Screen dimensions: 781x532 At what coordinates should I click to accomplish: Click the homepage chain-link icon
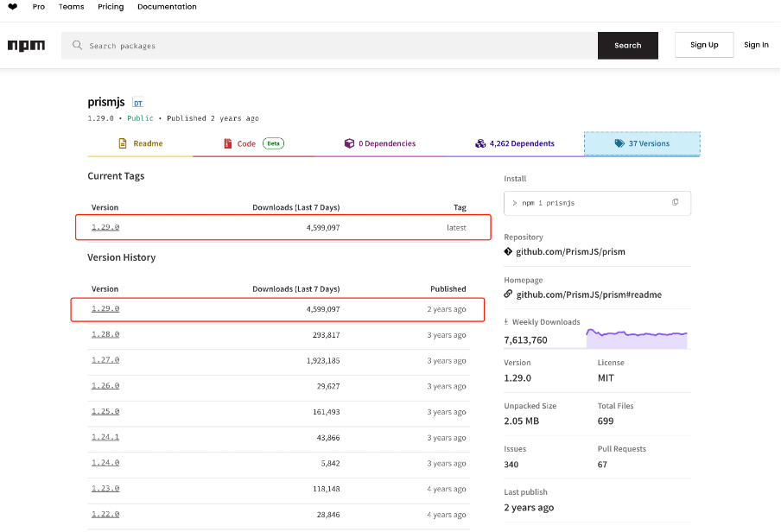coord(508,294)
